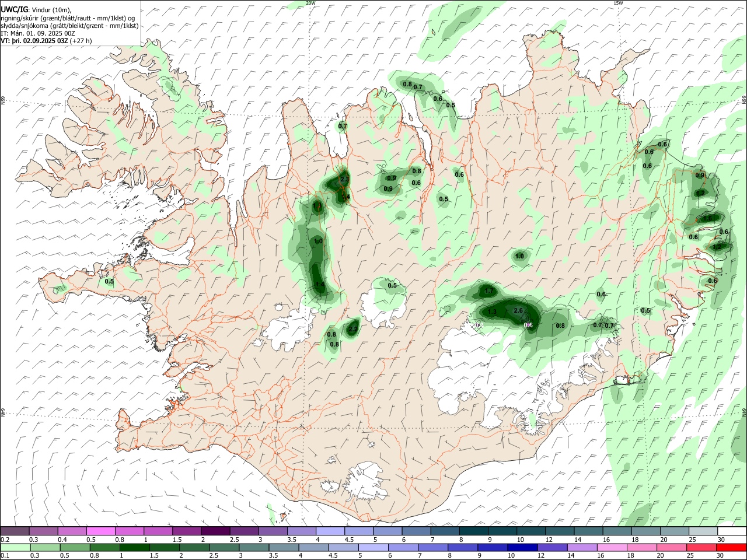Click the bright red 30 swatch in lower legend row
The height and width of the screenshot is (560, 747).
coord(731,547)
